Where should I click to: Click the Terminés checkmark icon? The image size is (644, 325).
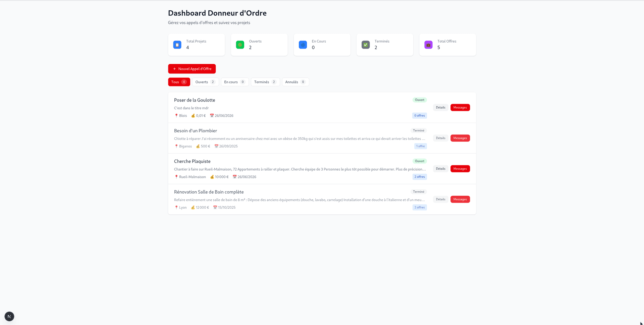pos(366,45)
